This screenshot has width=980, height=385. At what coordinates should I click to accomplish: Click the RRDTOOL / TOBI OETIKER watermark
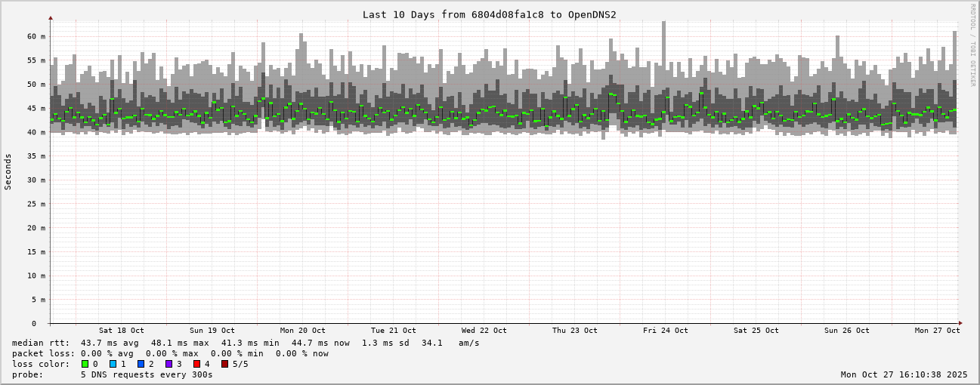point(972,45)
